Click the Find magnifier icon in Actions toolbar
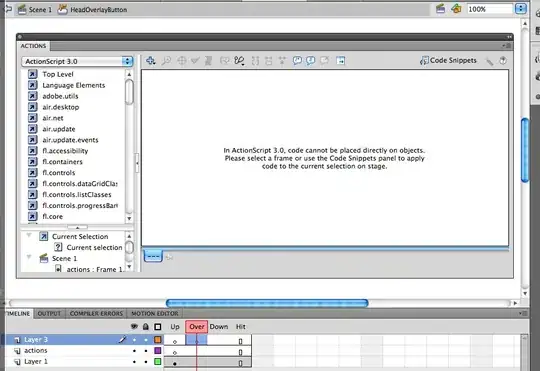The height and width of the screenshot is (371, 540). [x=166, y=61]
